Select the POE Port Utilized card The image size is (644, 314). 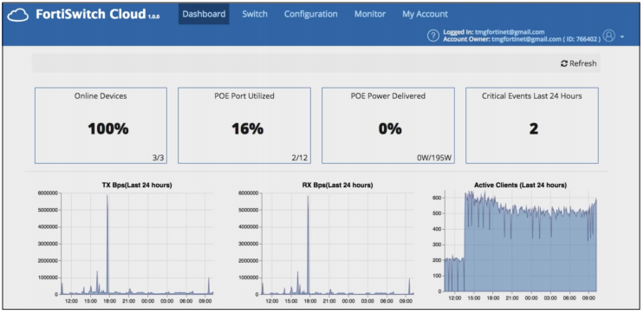pyautogui.click(x=244, y=126)
